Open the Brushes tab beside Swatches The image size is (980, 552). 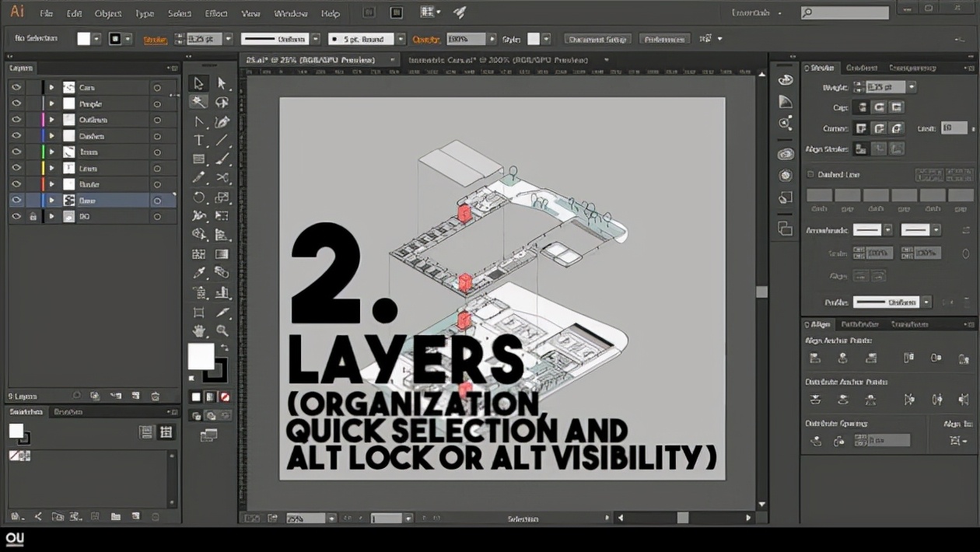click(x=68, y=412)
